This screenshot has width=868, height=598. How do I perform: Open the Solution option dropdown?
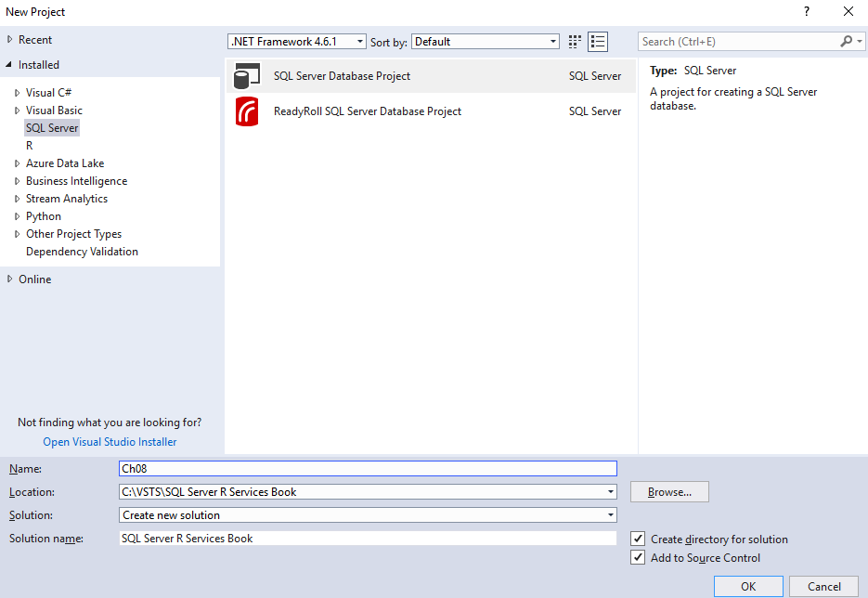pyautogui.click(x=611, y=515)
